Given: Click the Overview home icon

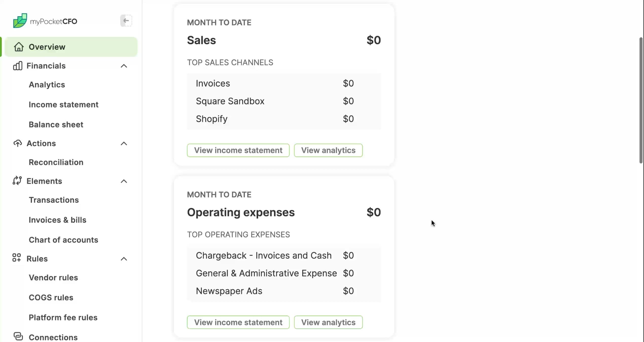Looking at the screenshot, I should (x=19, y=47).
